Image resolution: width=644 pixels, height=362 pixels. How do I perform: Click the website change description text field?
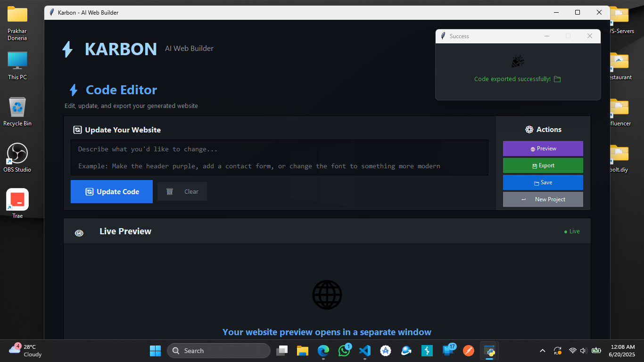(x=280, y=157)
